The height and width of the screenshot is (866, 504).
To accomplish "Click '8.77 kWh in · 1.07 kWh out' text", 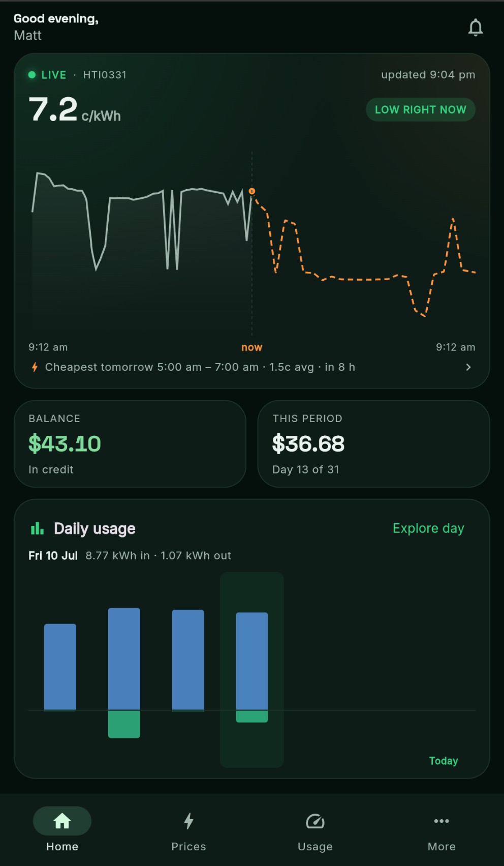I will coord(158,555).
